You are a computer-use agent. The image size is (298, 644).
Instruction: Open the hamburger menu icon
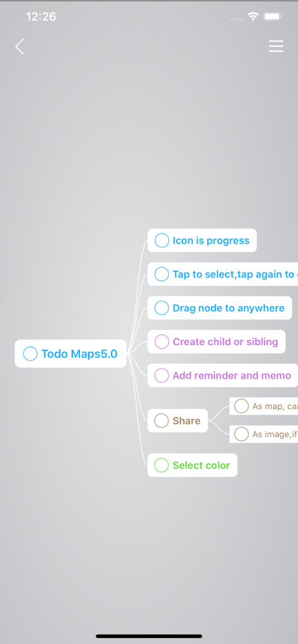[x=276, y=46]
